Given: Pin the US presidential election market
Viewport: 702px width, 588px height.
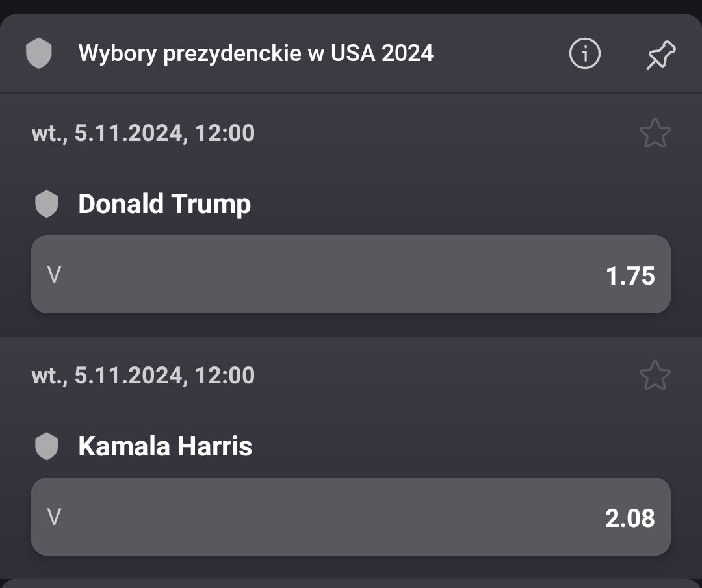Looking at the screenshot, I should coord(660,55).
